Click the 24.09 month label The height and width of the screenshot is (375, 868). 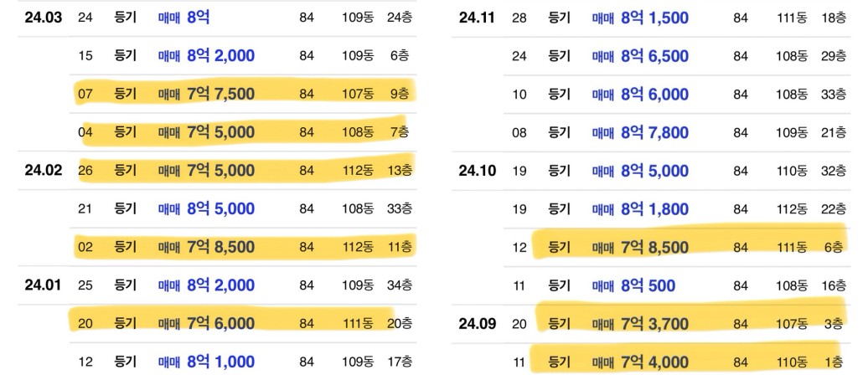pos(478,324)
